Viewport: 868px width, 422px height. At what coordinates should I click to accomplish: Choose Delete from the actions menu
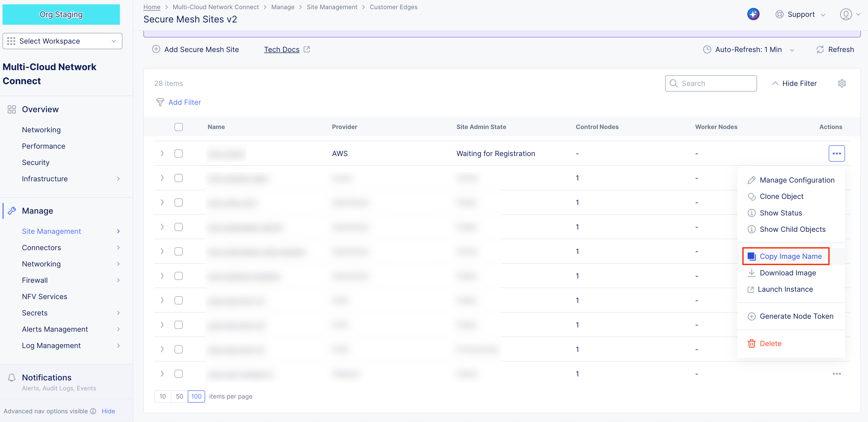pyautogui.click(x=770, y=343)
